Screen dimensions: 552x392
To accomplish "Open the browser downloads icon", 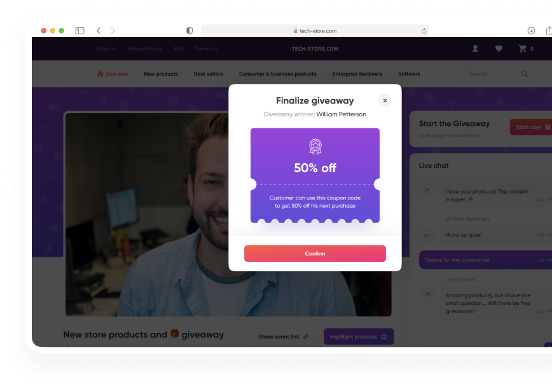I will [531, 30].
